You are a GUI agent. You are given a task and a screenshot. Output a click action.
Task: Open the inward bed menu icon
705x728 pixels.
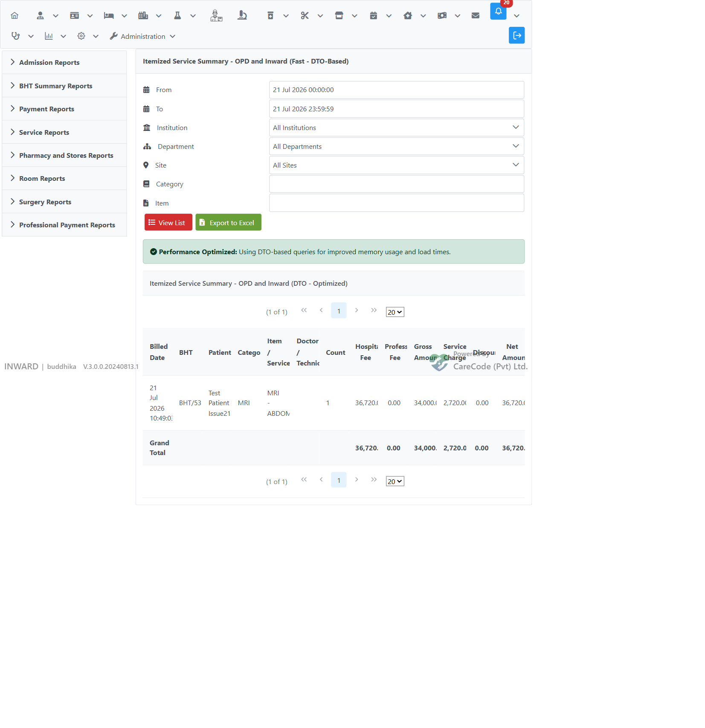109,16
